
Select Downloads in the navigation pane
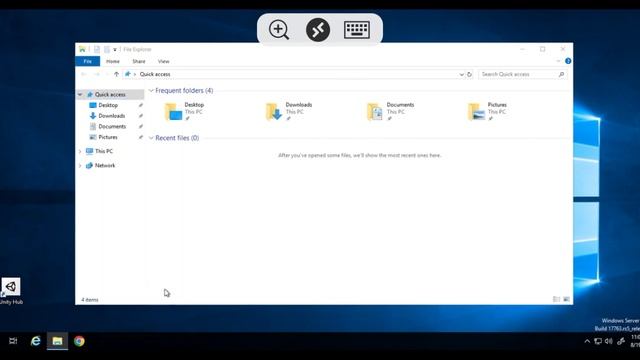click(x=111, y=116)
